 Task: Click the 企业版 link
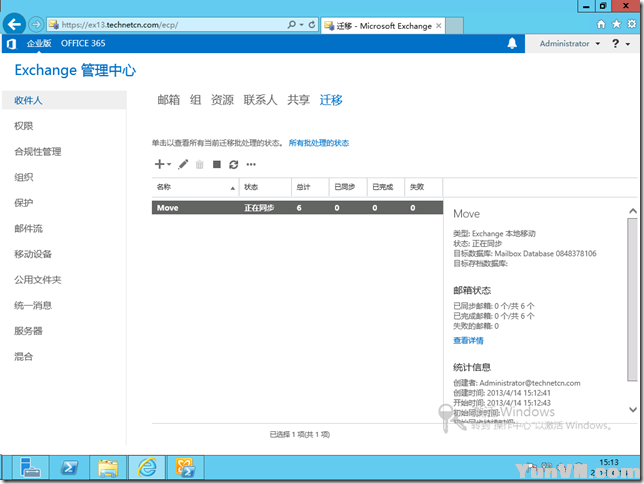pos(39,43)
